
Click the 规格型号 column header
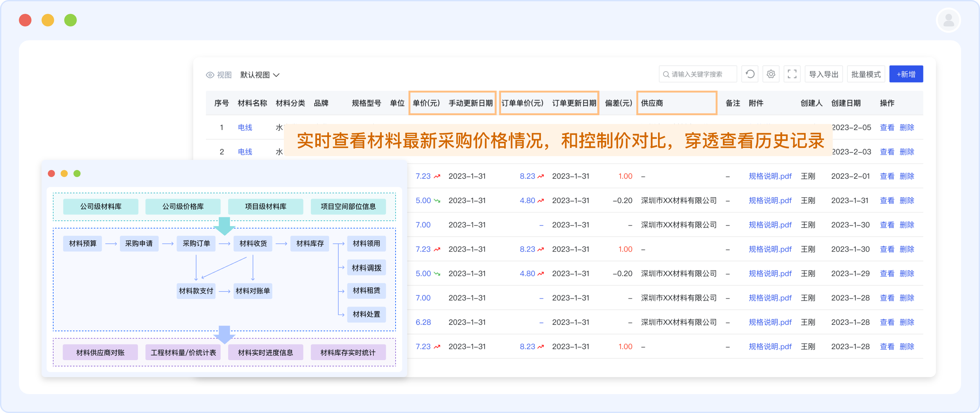click(x=366, y=103)
